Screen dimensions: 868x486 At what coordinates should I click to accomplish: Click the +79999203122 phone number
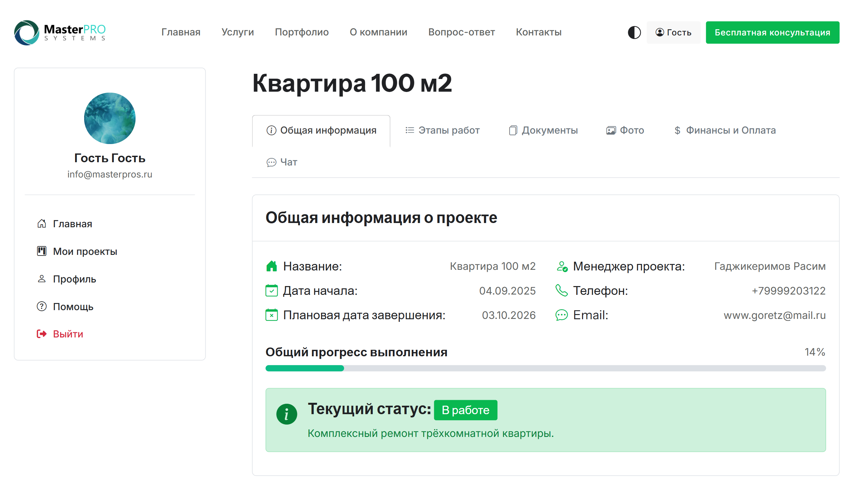(x=788, y=291)
